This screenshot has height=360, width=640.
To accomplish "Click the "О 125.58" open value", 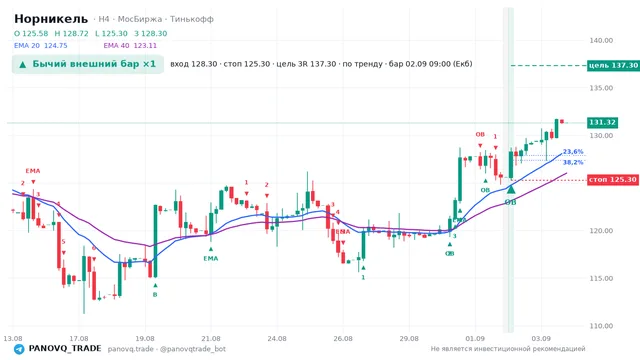I will (x=31, y=33).
